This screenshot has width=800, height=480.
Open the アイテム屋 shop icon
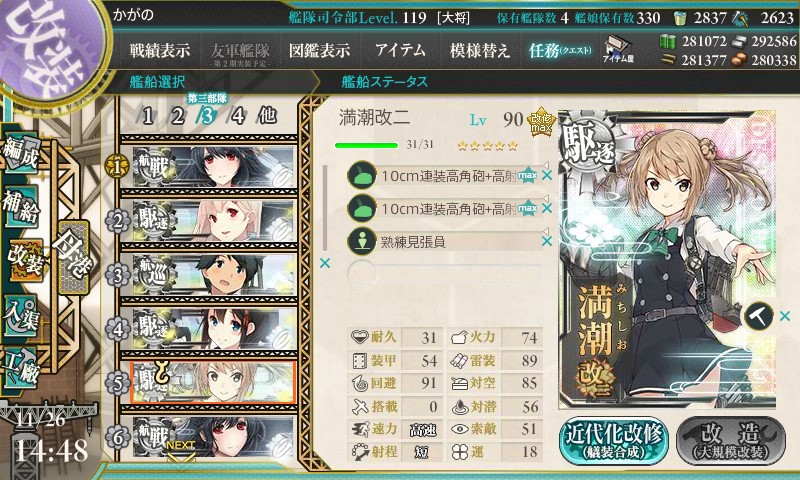click(x=617, y=49)
